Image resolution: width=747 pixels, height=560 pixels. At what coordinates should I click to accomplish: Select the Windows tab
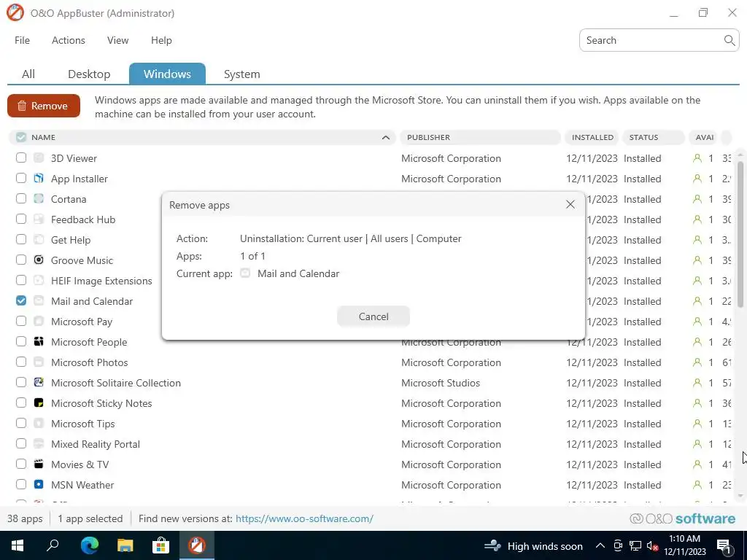[167, 74]
